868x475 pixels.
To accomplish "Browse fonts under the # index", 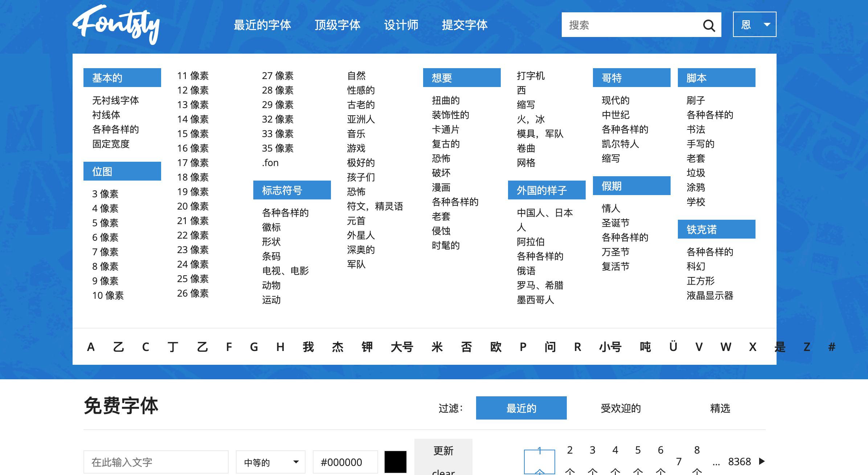I will [832, 347].
